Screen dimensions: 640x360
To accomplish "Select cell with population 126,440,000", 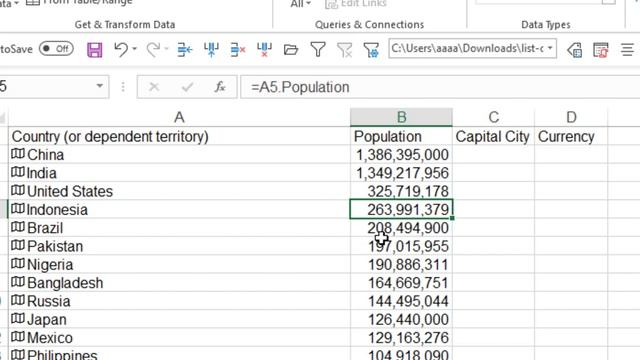I will click(401, 319).
